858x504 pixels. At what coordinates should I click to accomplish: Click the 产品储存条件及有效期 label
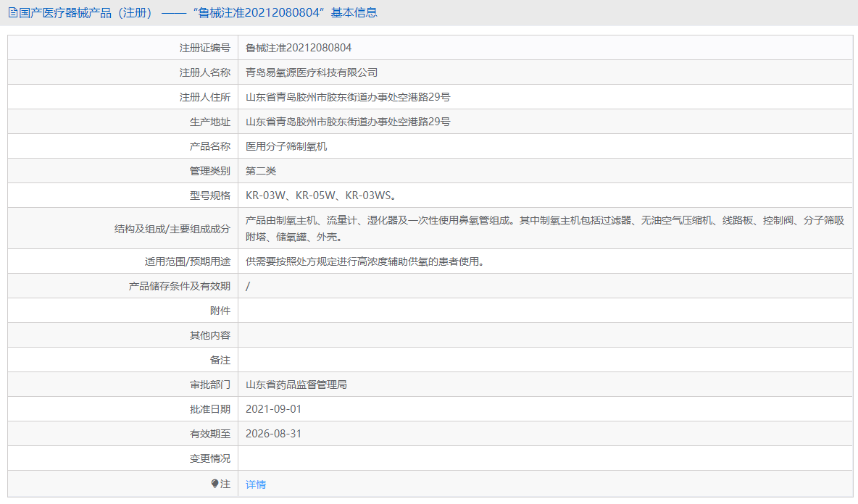pos(180,287)
